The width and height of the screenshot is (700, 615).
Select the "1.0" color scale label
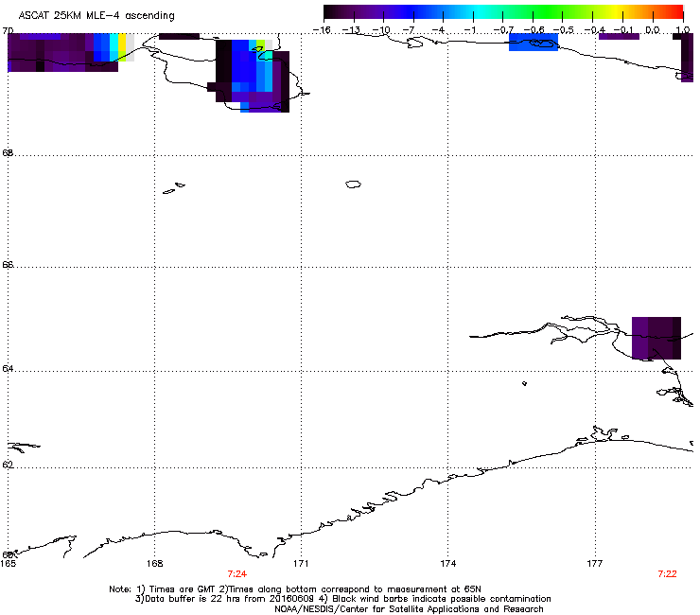click(x=683, y=30)
